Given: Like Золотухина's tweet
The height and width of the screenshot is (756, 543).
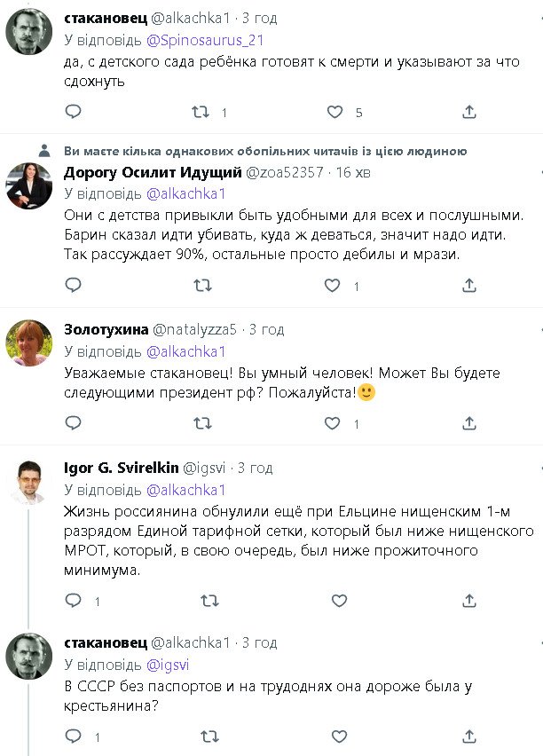Looking at the screenshot, I should (x=332, y=424).
